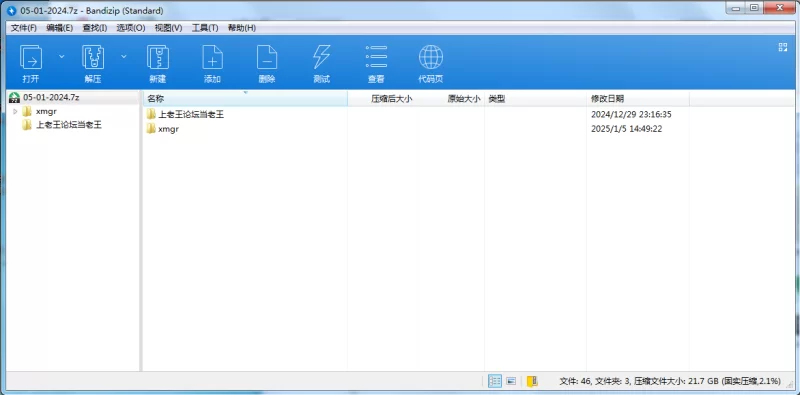The image size is (800, 395).
Task: Open the 视图(V) menu
Action: pos(168,28)
